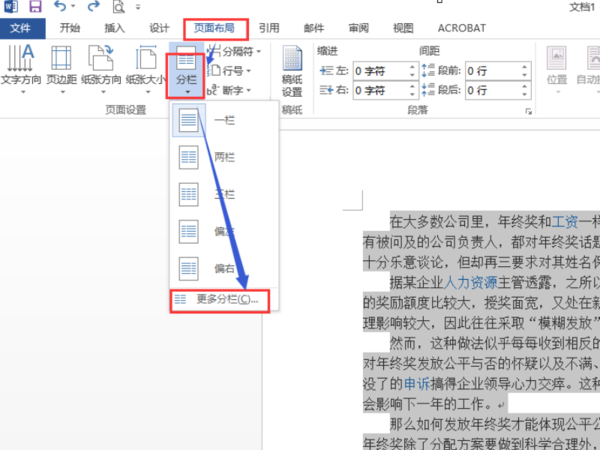Image resolution: width=600 pixels, height=450 pixels.
Task: Switch to the 开始 tab
Action: click(70, 28)
